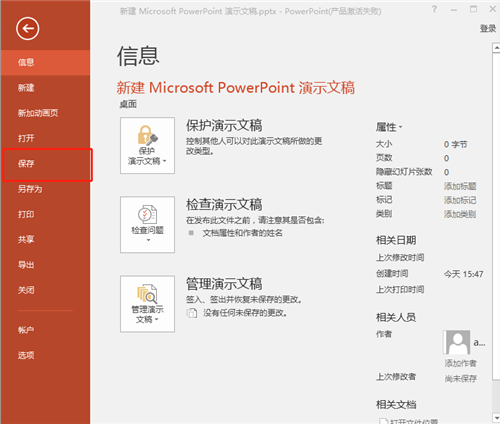The width and height of the screenshot is (500, 424).
Task: Click the 相关日期 section heading
Action: 396,240
